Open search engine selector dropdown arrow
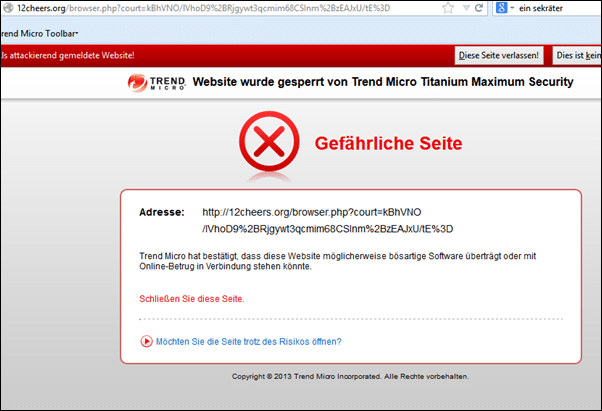602x411 pixels. click(512, 8)
